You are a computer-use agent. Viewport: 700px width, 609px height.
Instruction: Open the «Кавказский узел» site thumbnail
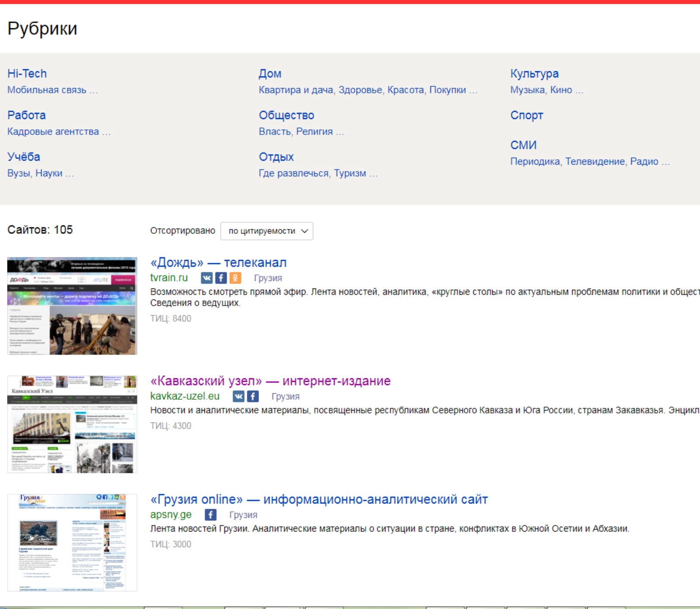click(72, 424)
